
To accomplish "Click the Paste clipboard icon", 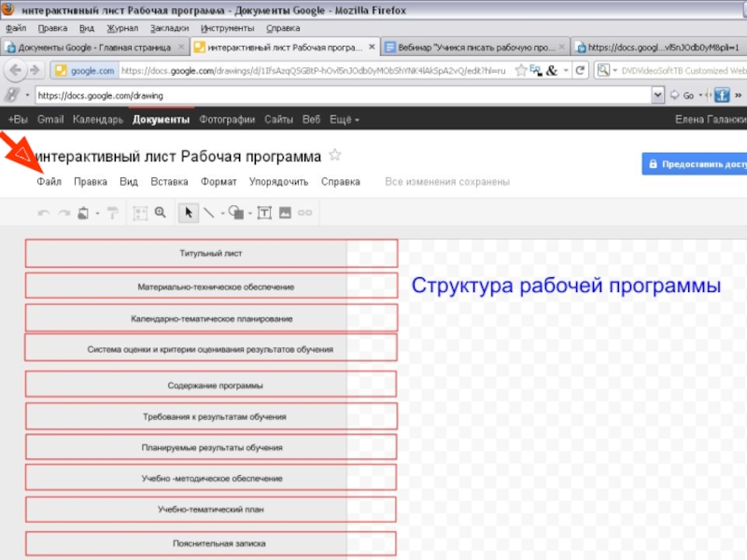I will [x=84, y=213].
